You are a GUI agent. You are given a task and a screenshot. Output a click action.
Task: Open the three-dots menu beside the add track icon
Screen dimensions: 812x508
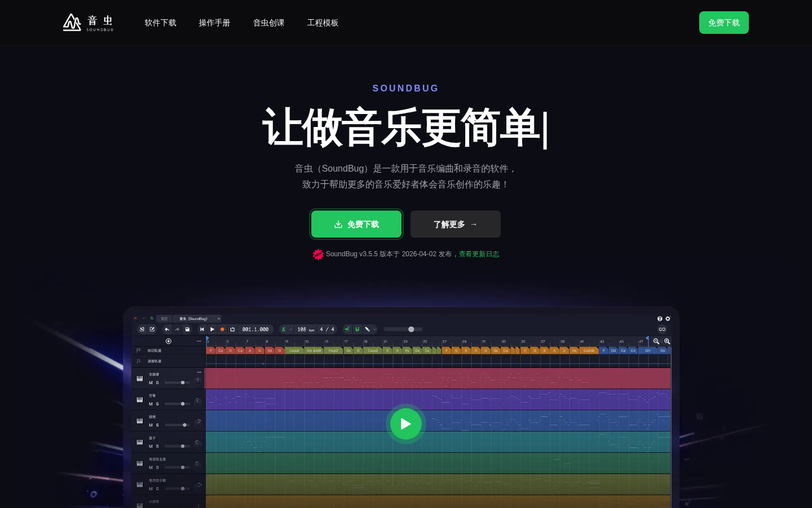point(198,341)
